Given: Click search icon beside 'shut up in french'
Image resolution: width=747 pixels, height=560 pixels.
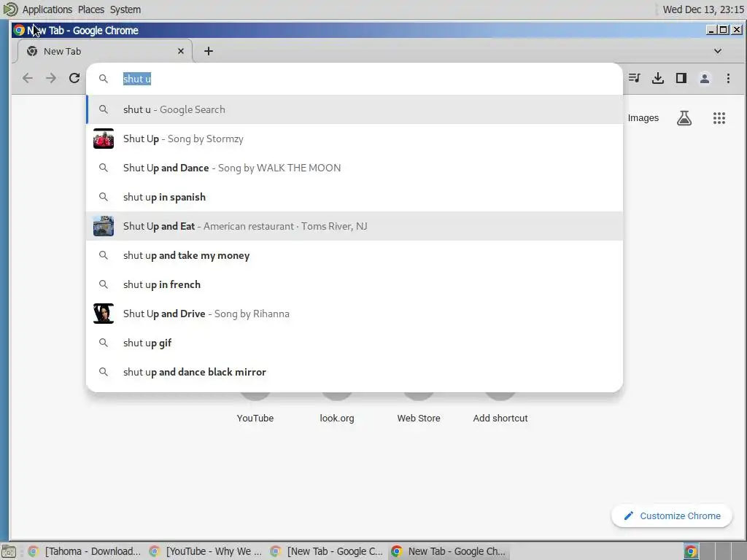Looking at the screenshot, I should click(x=104, y=284).
